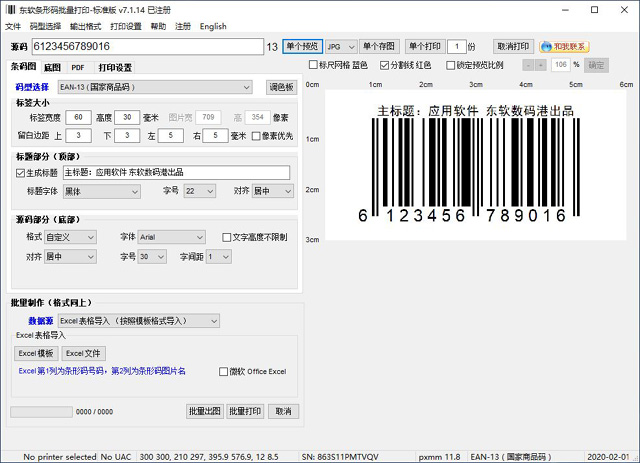Open the 数据源 Excel import dropdown
This screenshot has height=463, width=640.
point(139,321)
